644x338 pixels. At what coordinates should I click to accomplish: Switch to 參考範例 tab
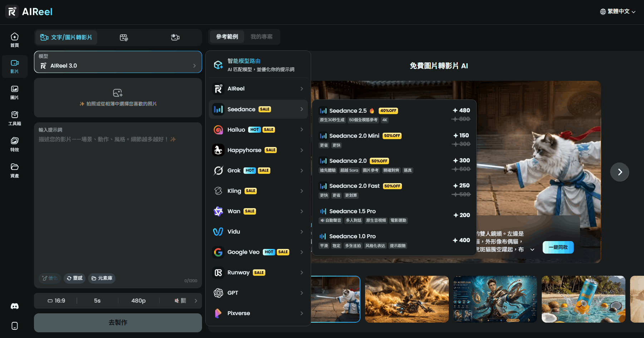[x=227, y=37]
